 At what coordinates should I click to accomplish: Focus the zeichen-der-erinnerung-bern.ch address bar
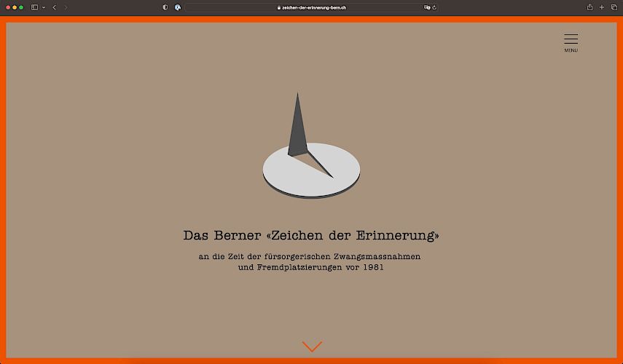pyautogui.click(x=313, y=7)
